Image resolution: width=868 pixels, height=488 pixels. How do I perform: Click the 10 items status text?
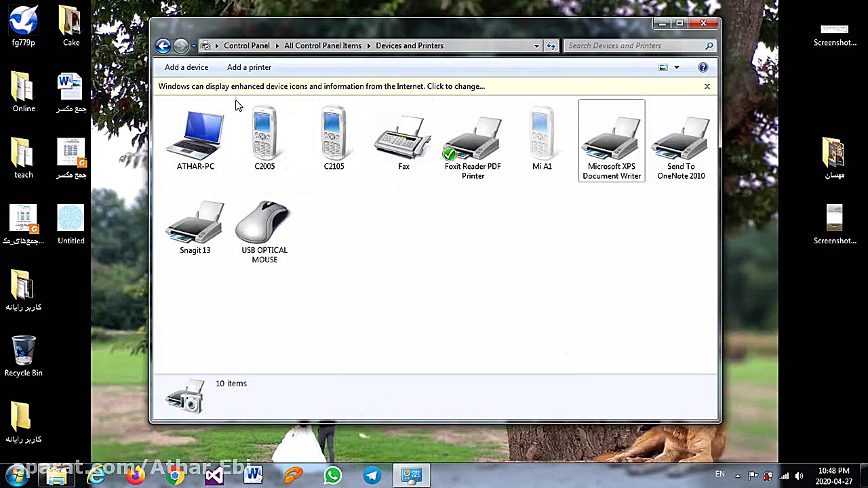pyautogui.click(x=231, y=384)
